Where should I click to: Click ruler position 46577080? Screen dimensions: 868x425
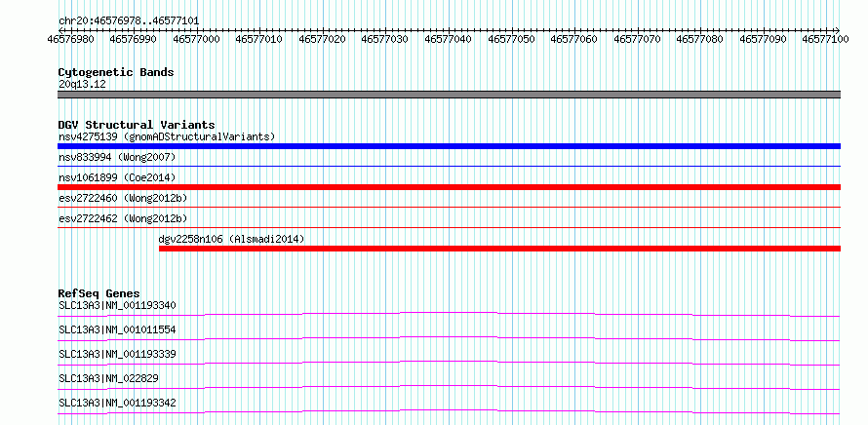pos(699,39)
